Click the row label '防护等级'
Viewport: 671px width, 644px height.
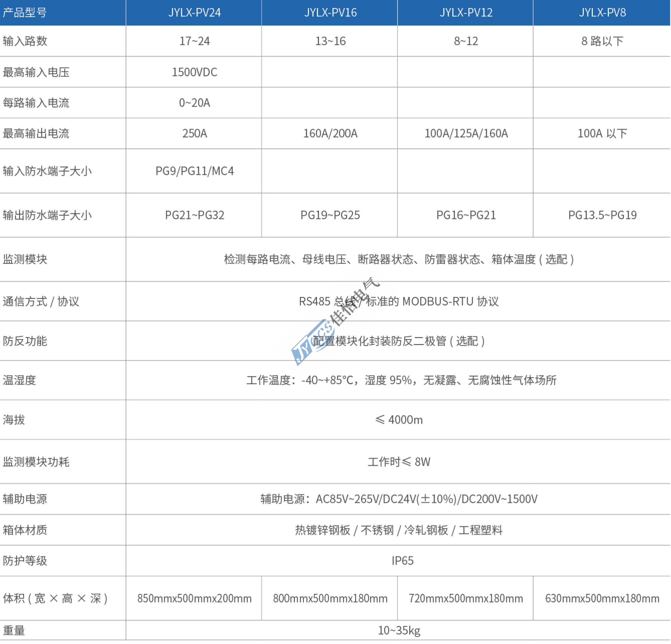click(x=25, y=561)
